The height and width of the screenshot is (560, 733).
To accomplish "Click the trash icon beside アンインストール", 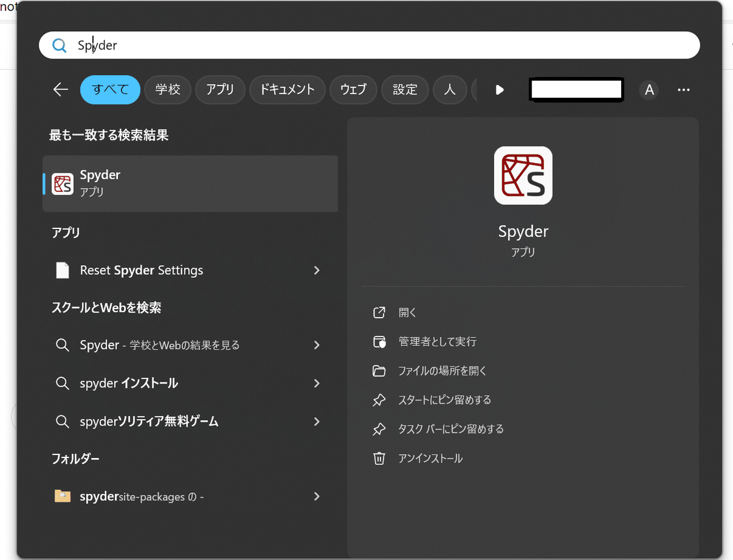I will point(379,458).
